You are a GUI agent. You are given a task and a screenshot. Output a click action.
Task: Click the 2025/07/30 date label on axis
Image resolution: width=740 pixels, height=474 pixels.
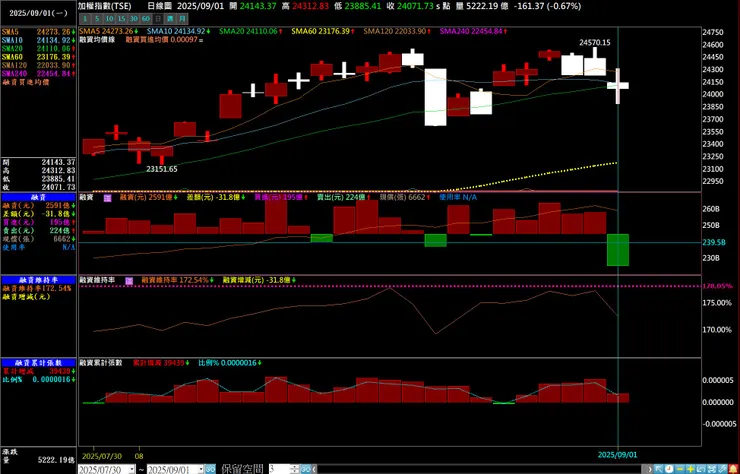102,457
